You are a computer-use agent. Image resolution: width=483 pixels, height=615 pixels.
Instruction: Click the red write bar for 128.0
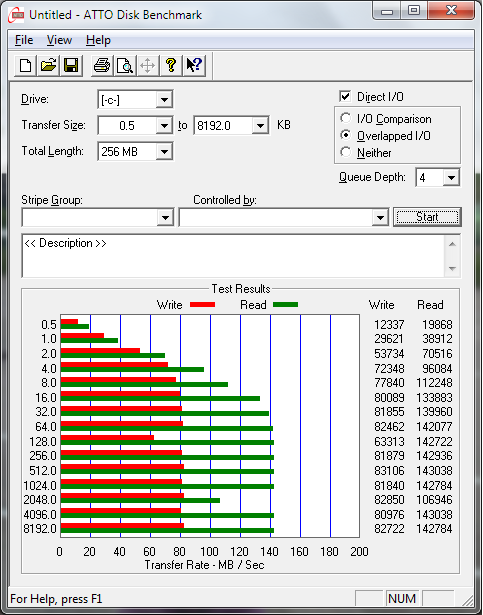pyautogui.click(x=108, y=438)
